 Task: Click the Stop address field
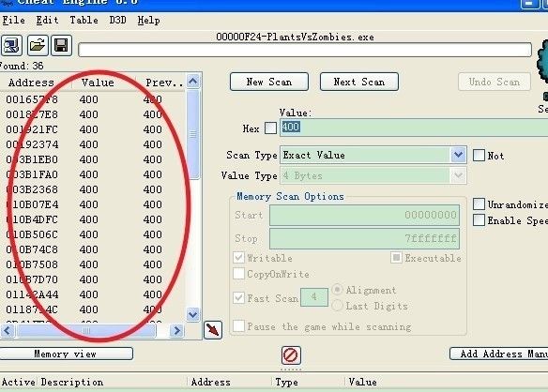point(364,238)
